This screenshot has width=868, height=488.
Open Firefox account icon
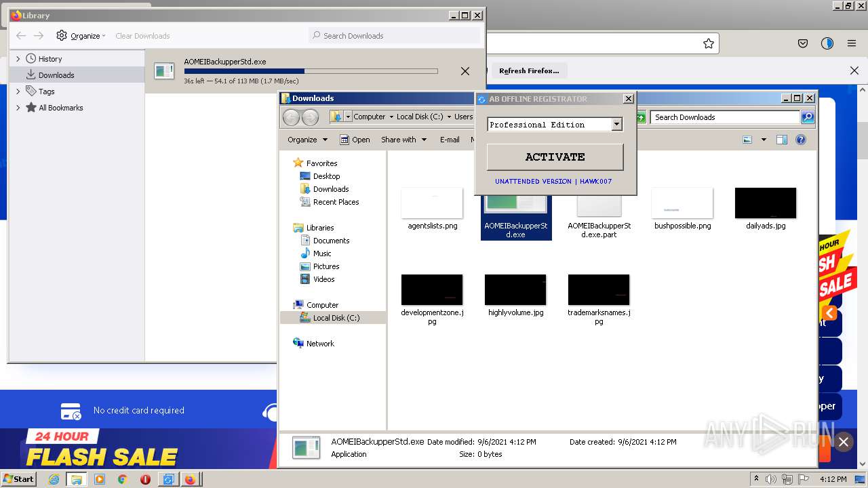click(827, 43)
